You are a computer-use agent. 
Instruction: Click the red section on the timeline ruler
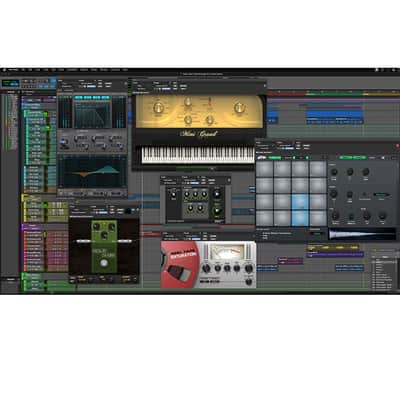click(287, 95)
